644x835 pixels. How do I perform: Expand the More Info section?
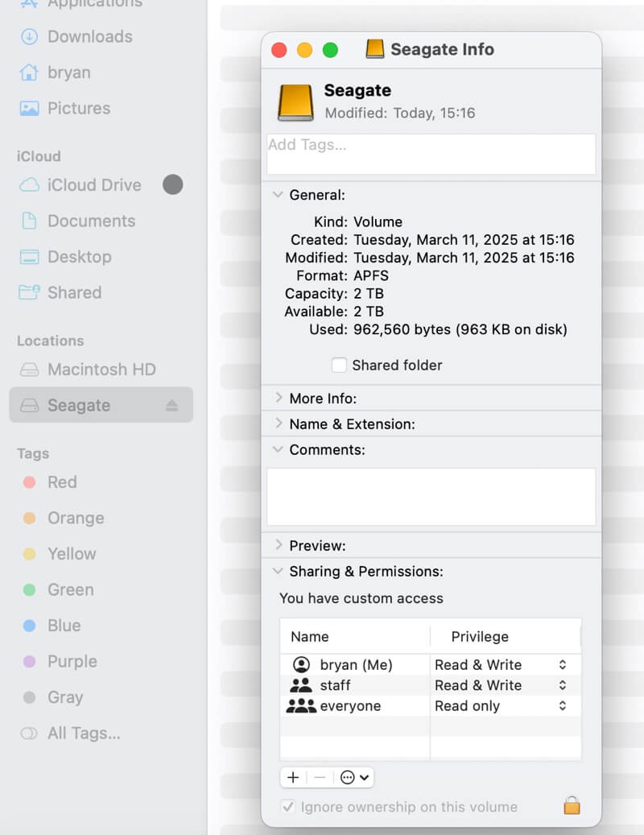click(279, 398)
